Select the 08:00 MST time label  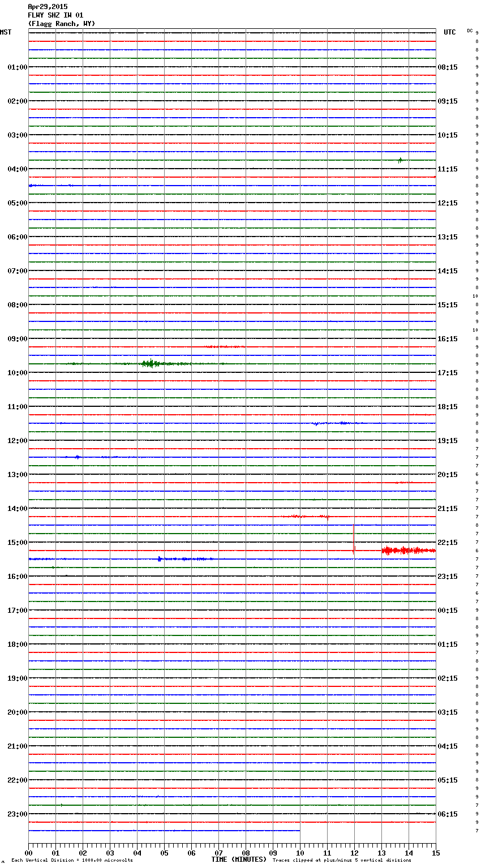[x=18, y=305]
